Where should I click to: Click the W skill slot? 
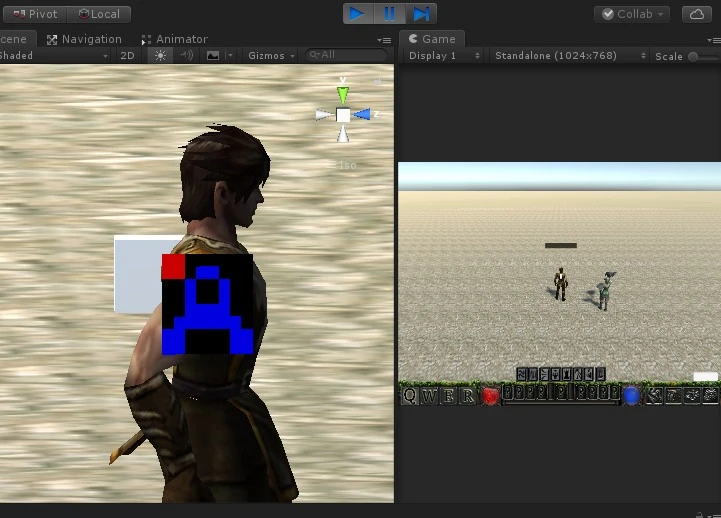click(429, 396)
